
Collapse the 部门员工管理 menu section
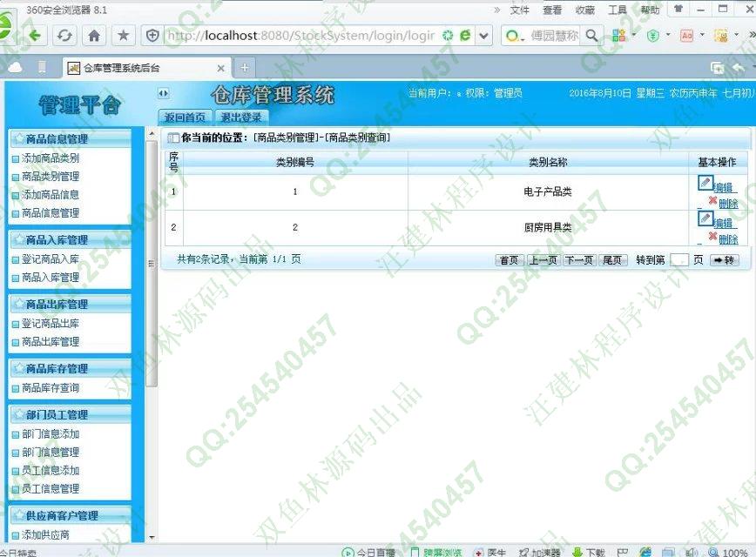coord(71,415)
